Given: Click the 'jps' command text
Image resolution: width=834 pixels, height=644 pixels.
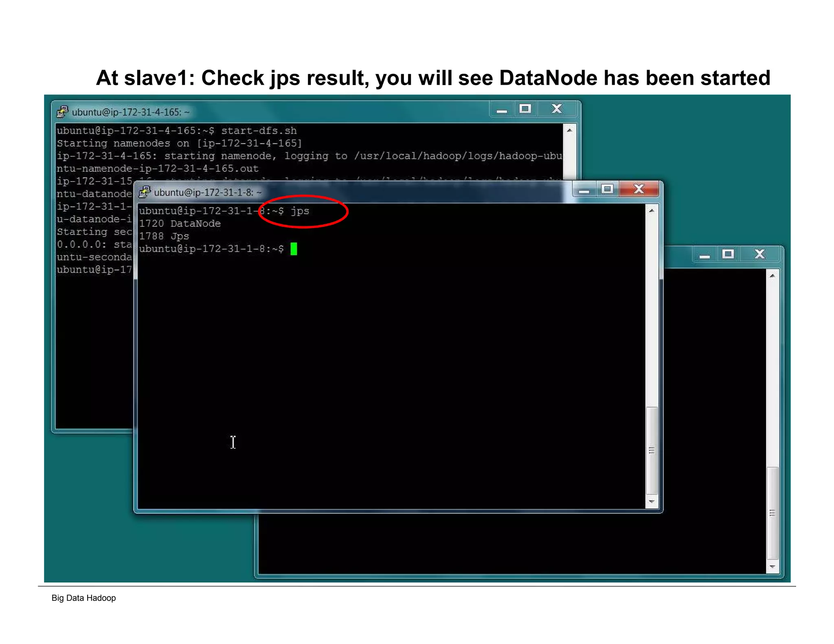Looking at the screenshot, I should [300, 211].
